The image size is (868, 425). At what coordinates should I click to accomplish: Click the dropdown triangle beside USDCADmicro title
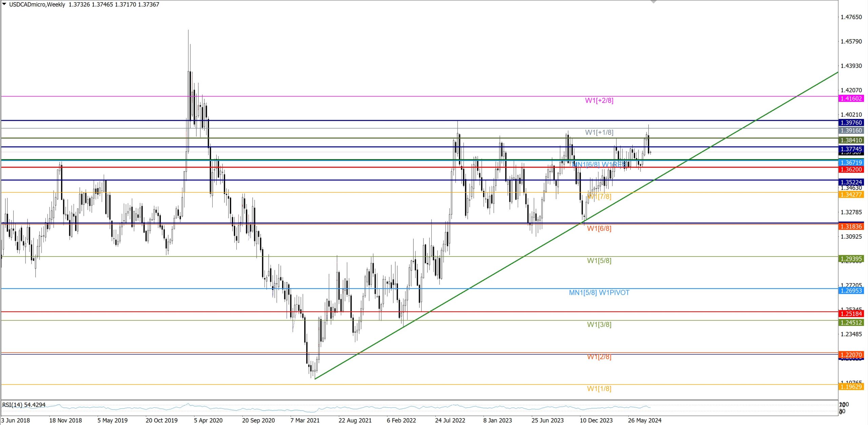(x=4, y=4)
